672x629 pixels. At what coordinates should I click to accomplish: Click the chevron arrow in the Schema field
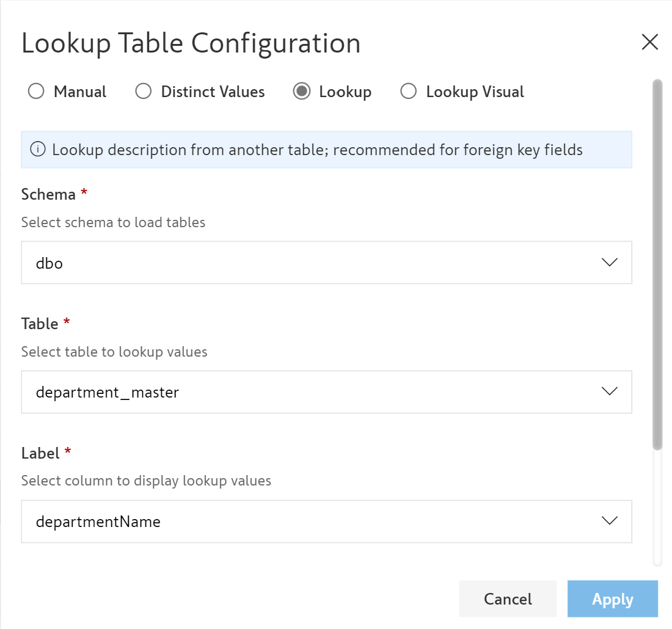(609, 263)
